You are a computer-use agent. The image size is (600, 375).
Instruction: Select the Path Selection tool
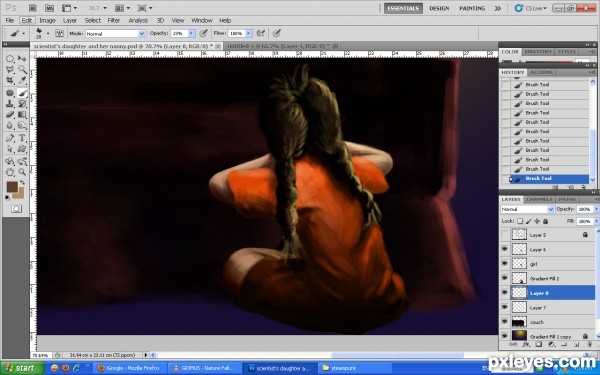[x=10, y=148]
